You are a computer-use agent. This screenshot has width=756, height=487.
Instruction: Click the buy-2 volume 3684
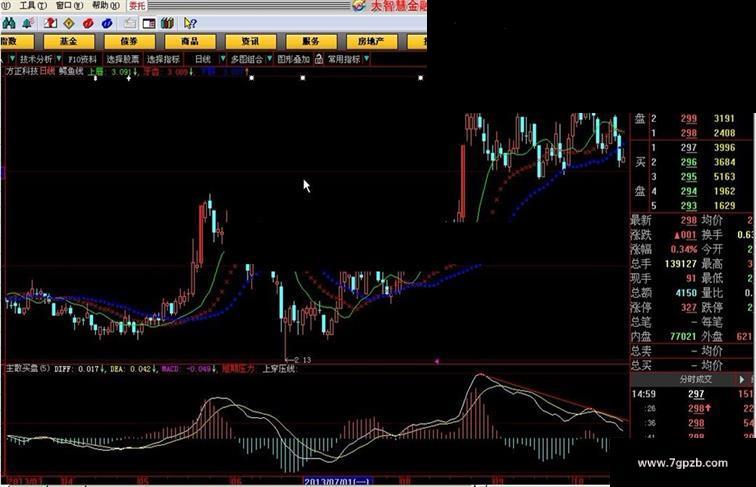724,162
